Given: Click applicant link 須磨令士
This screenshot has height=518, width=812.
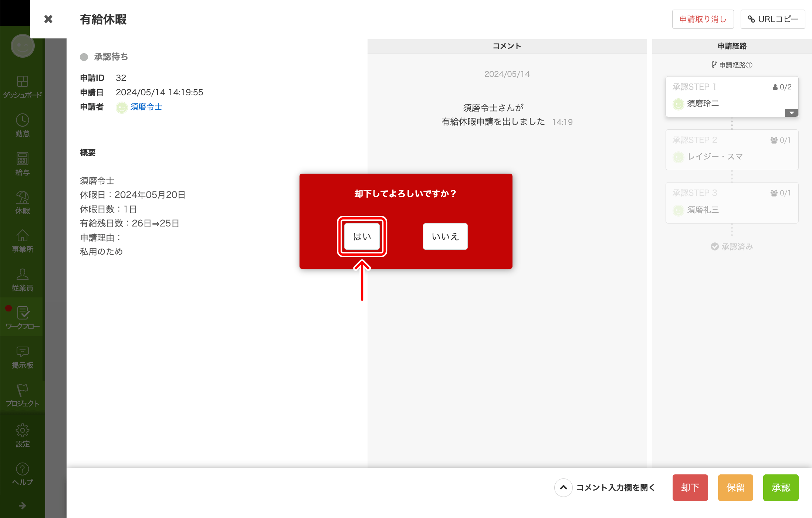Looking at the screenshot, I should (146, 107).
